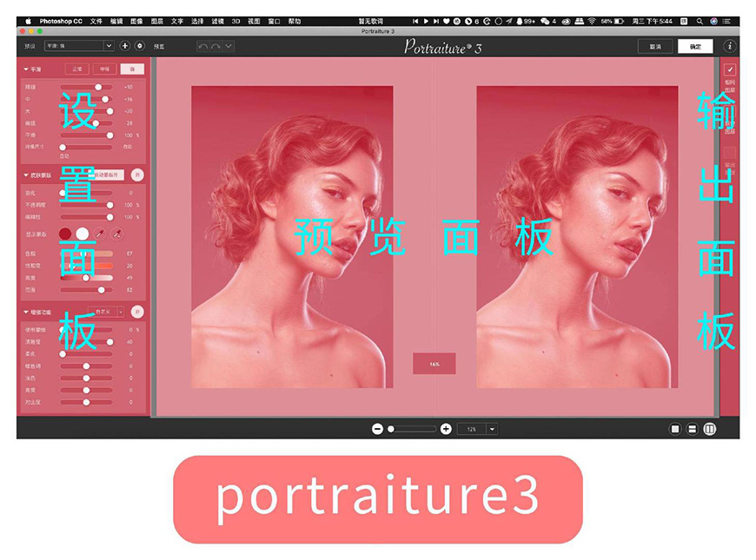Click the fine detail smoothing slider
The height and width of the screenshot is (560, 756).
86,87
